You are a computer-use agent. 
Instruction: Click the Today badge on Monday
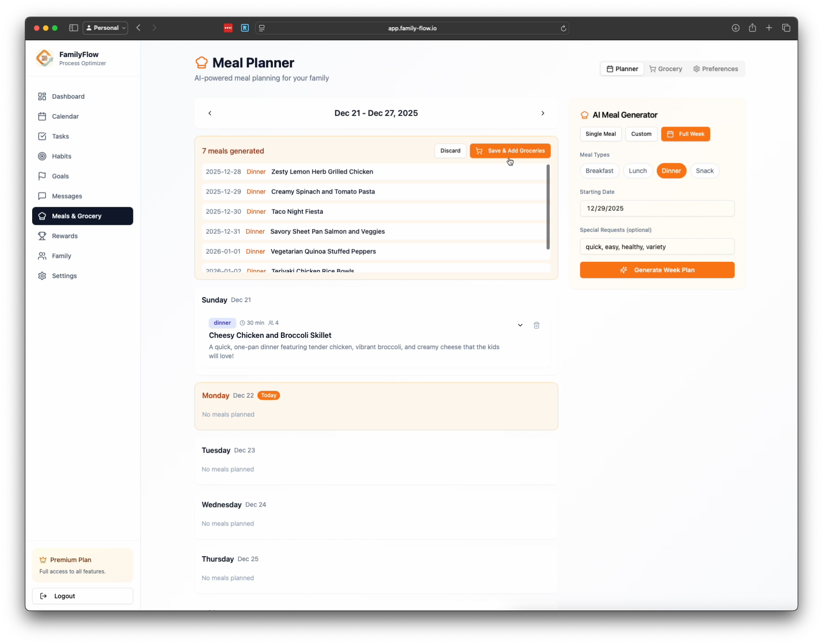[x=269, y=395]
